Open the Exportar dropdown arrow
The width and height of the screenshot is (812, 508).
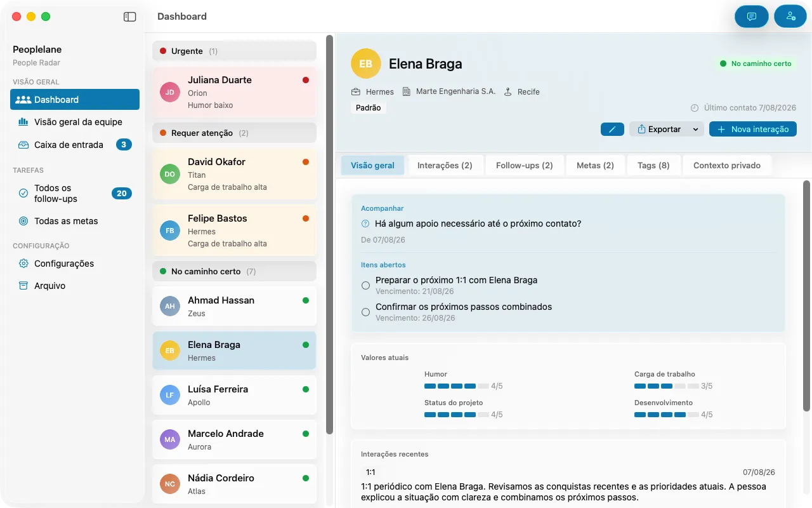coord(695,129)
